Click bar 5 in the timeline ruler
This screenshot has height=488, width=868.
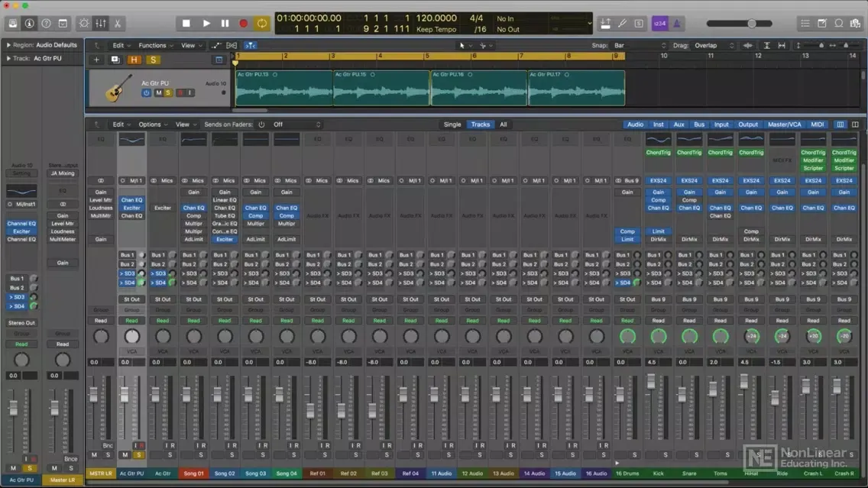click(x=427, y=56)
